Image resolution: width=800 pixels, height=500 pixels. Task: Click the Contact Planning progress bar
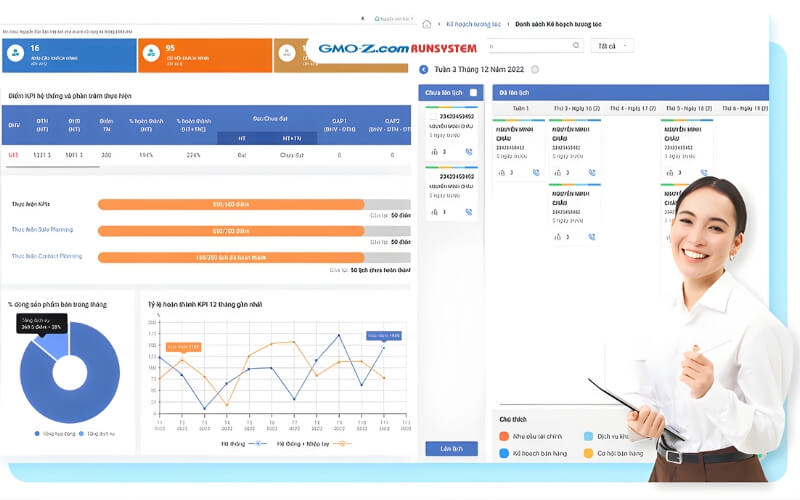coord(254,257)
